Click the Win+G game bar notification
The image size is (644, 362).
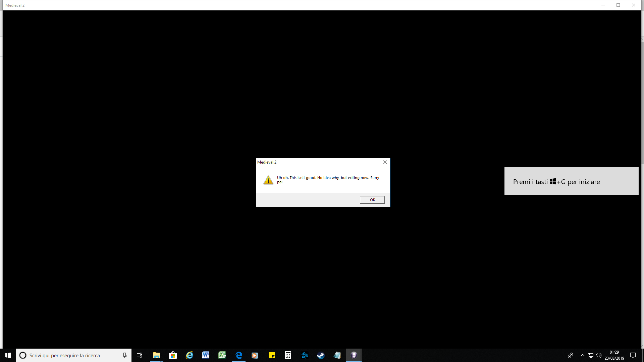click(x=571, y=181)
